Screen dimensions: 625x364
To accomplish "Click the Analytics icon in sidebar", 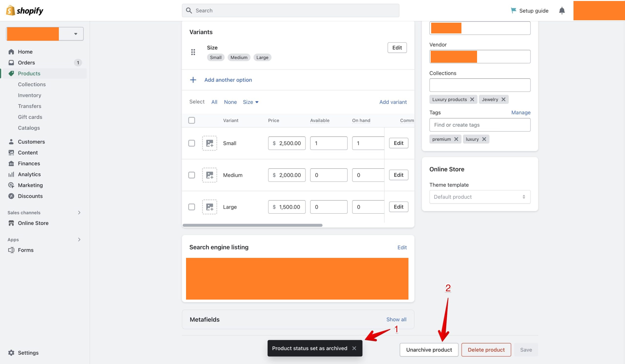I will pyautogui.click(x=11, y=175).
